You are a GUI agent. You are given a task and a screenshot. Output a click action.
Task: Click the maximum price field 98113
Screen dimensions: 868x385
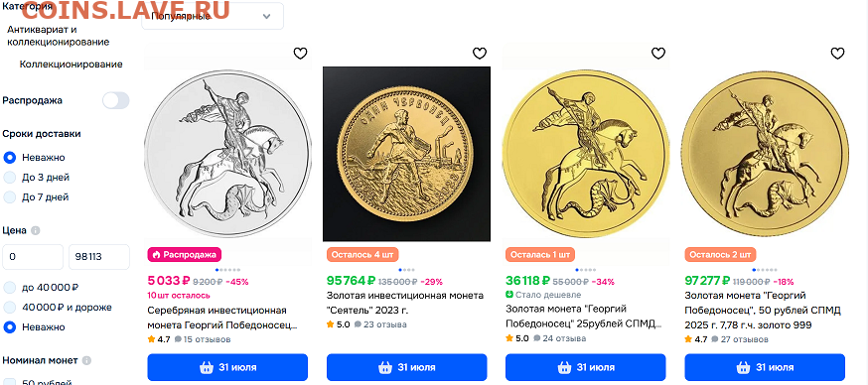pos(99,257)
